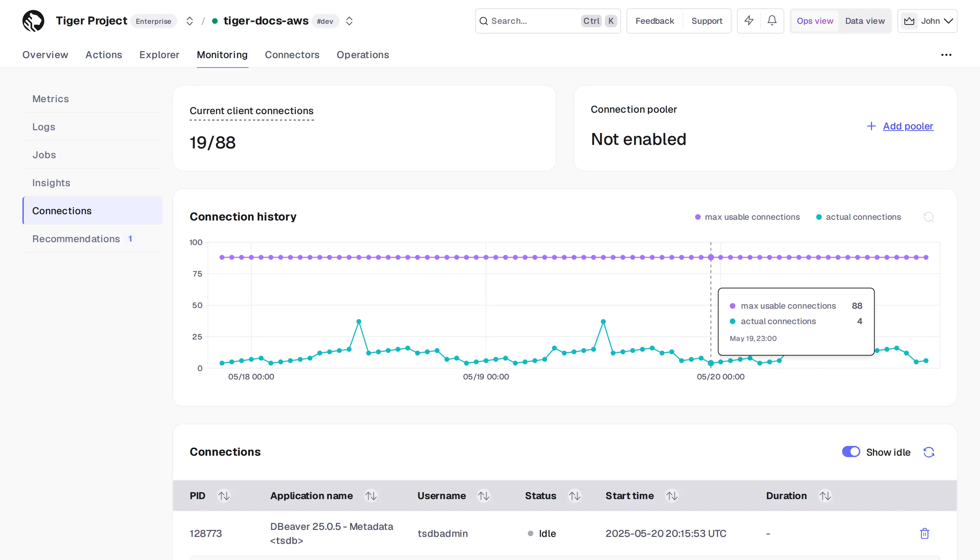Open the Explorer tab
The height and width of the screenshot is (560, 980).
pos(159,55)
